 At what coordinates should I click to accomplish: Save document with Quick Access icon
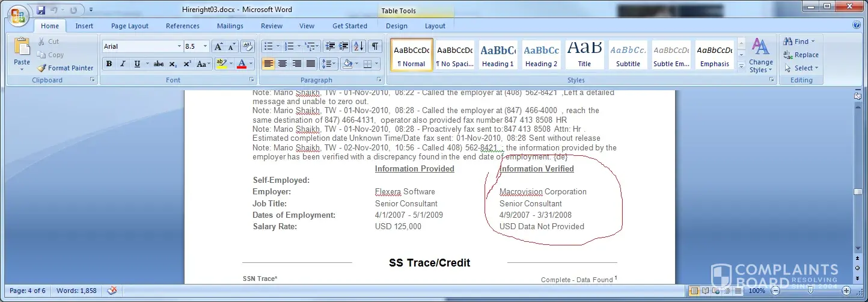click(x=41, y=10)
